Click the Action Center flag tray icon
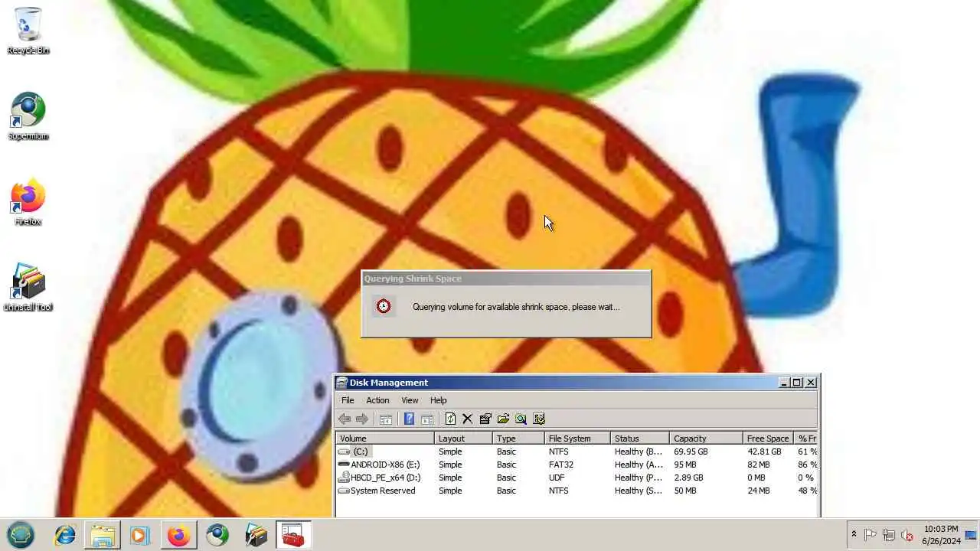 point(871,535)
